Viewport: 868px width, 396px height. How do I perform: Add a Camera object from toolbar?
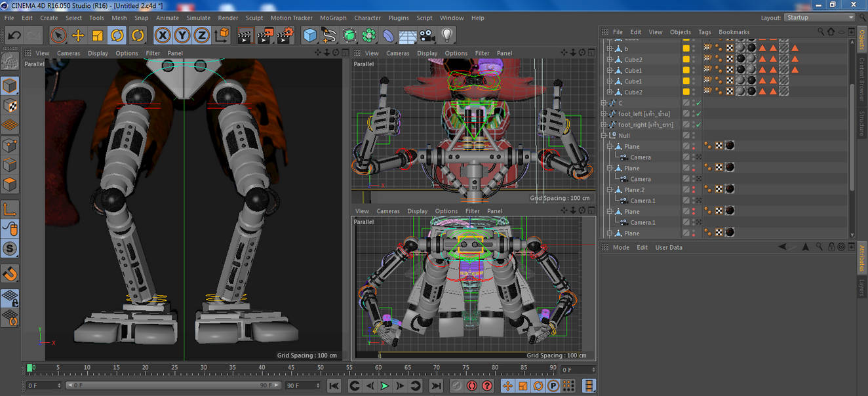[x=427, y=35]
